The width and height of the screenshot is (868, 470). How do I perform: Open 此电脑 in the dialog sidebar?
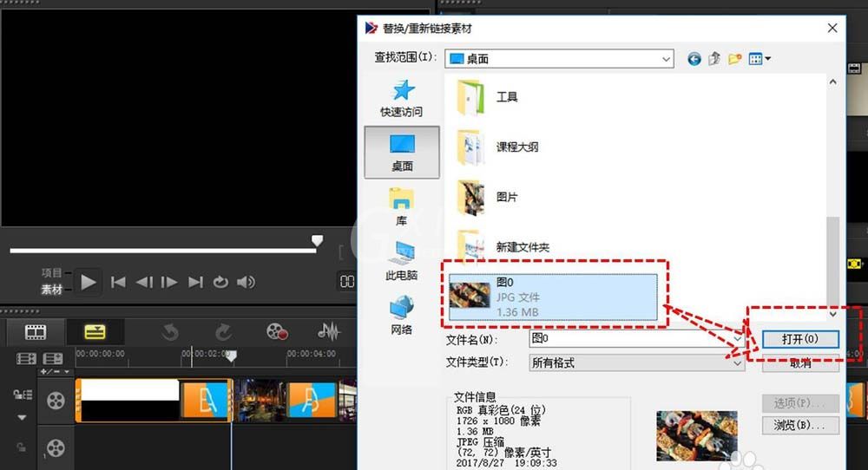401,261
